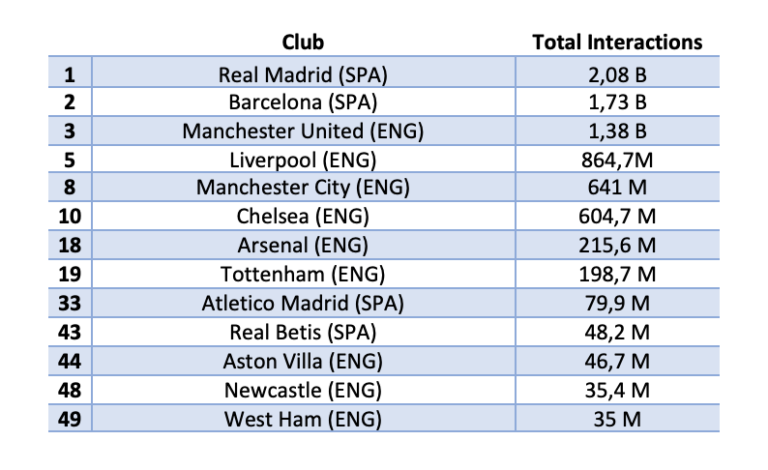
Task: Select the Chelsea (ENG) club cell
Action: pos(303,216)
